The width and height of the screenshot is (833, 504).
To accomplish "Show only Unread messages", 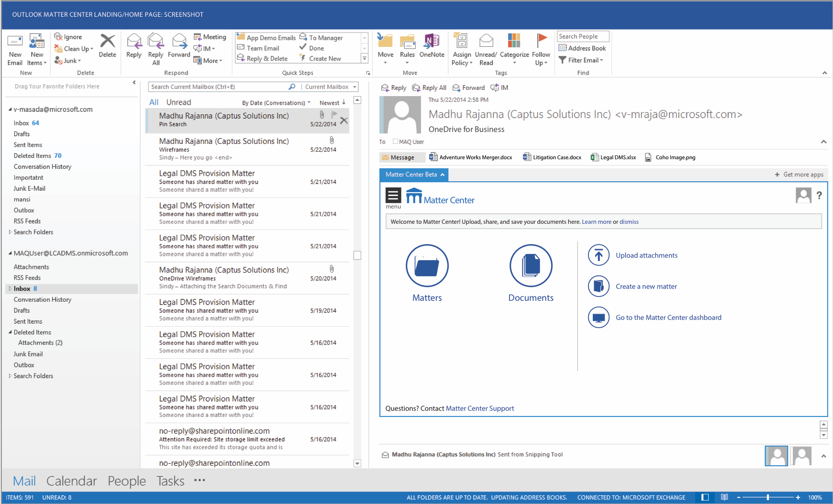I will click(x=178, y=102).
